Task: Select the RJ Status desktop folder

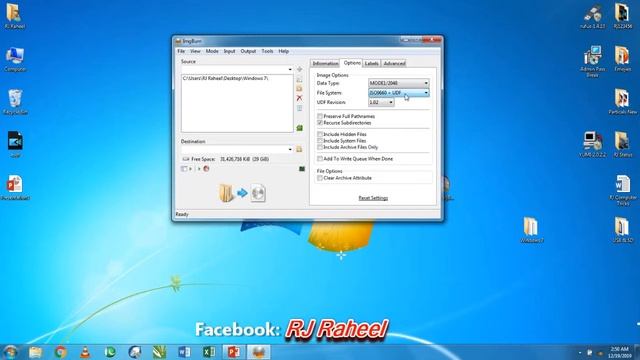Action: click(x=623, y=144)
